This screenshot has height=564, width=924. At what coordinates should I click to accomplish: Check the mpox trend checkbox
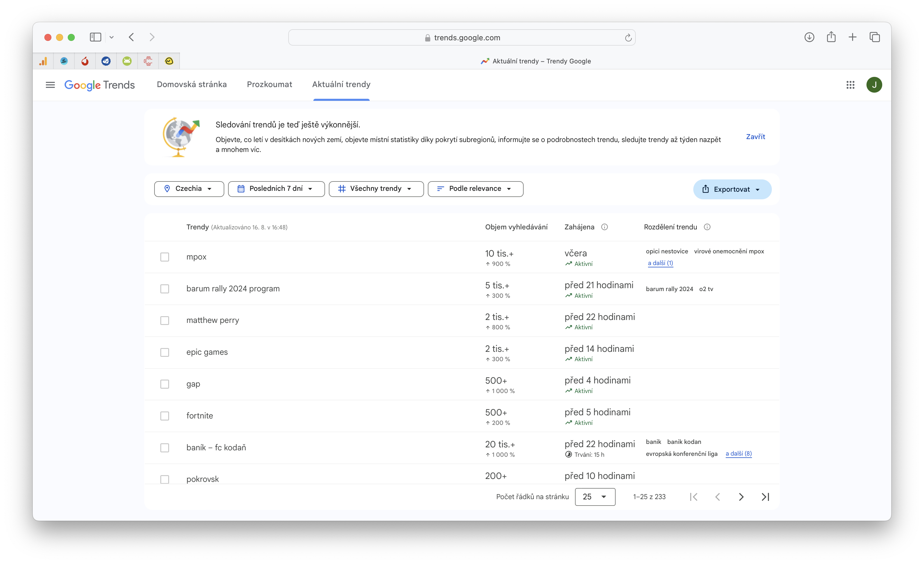pos(165,257)
